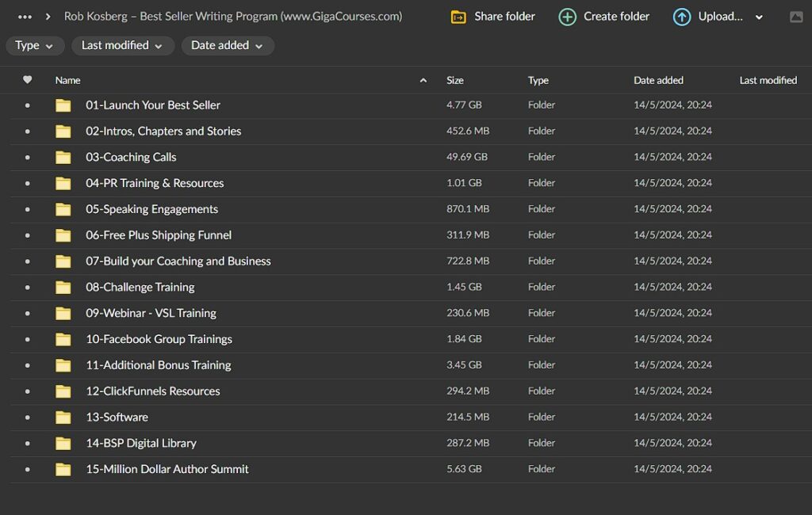Expand the Date added filter dropdown
The width and height of the screenshot is (812, 515).
(x=228, y=46)
